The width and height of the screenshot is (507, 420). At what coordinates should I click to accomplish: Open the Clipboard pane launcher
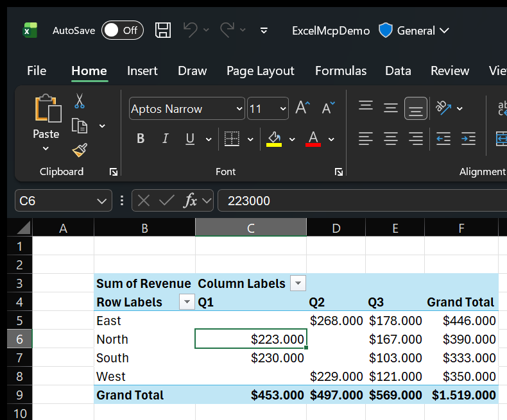pos(114,172)
